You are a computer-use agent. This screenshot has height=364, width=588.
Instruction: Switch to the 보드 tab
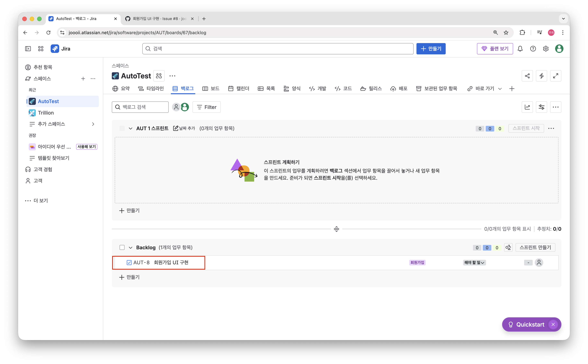211,89
